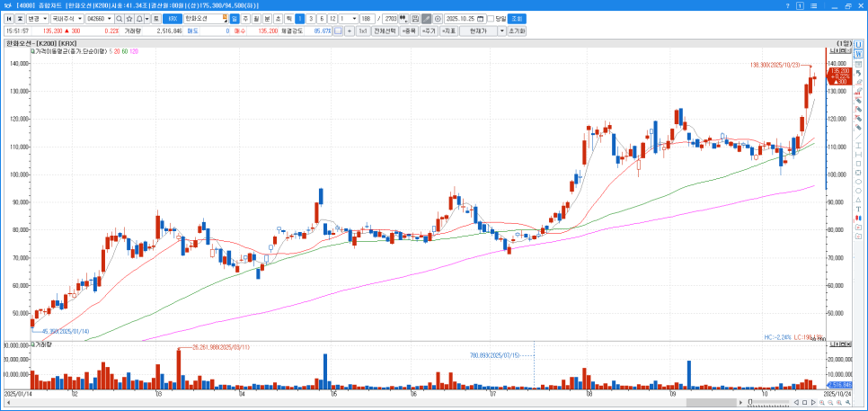Step forward with the right triangle button
The width and height of the screenshot is (868, 411).
813,402
